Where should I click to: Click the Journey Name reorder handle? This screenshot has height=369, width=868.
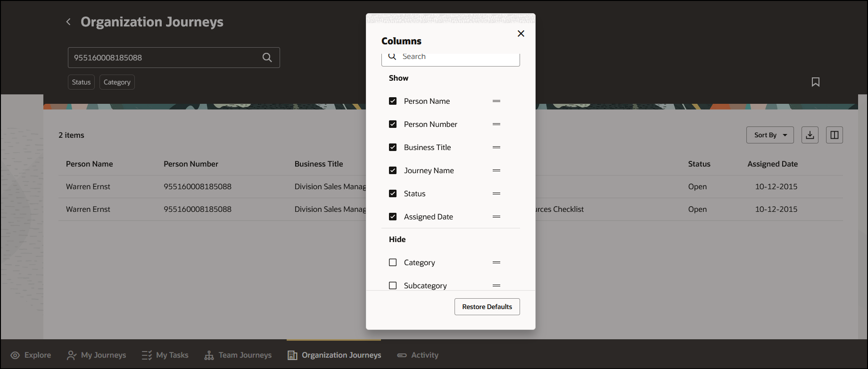pyautogui.click(x=496, y=170)
